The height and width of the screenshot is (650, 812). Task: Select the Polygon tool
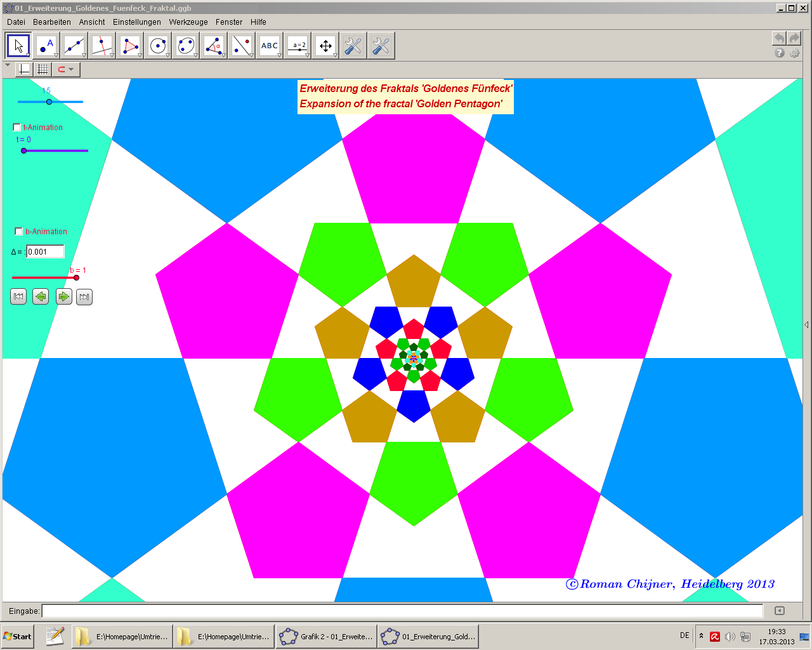pyautogui.click(x=130, y=46)
